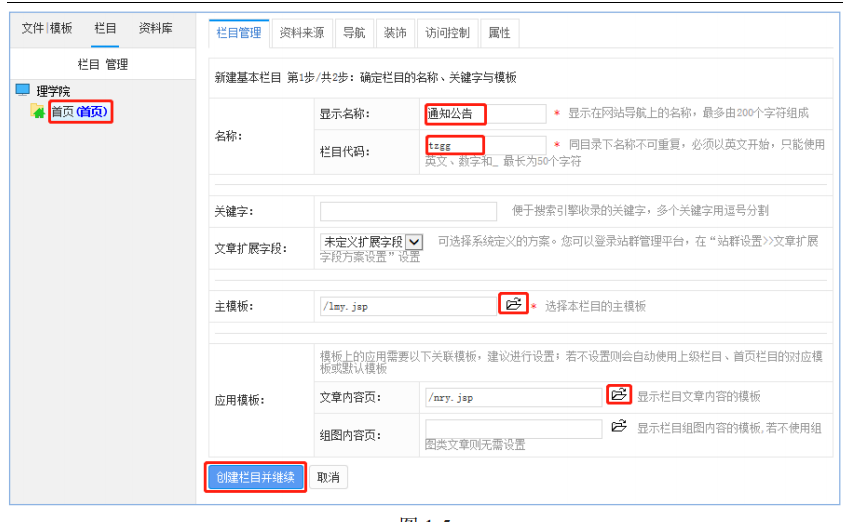Image resolution: width=859 pixels, height=522 pixels.
Task: Browse template for 文章内容页 field
Action: point(619,394)
